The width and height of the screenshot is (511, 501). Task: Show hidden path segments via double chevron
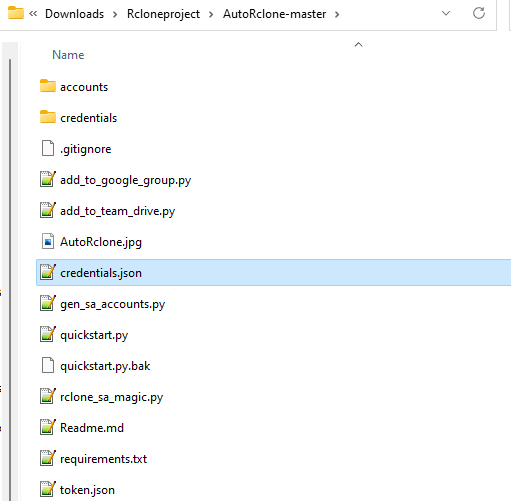tap(33, 14)
